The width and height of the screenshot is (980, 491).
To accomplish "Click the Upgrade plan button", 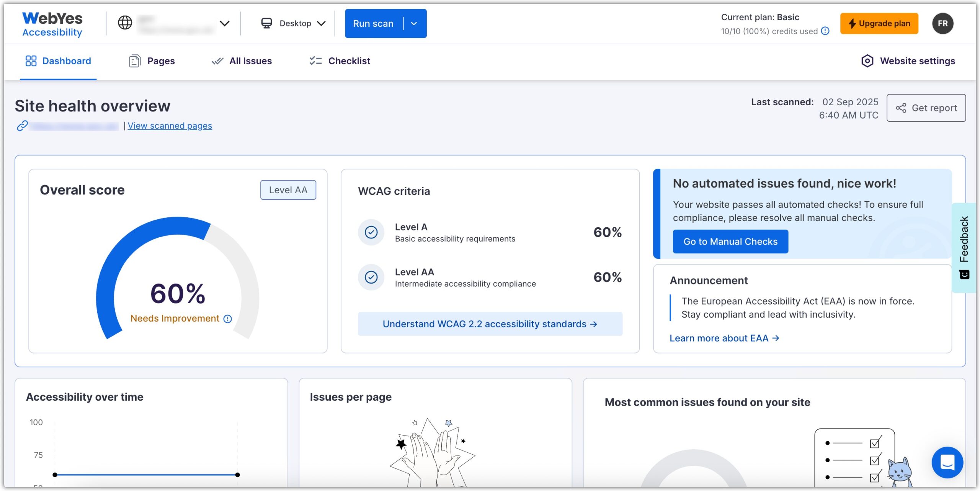I will [x=879, y=23].
